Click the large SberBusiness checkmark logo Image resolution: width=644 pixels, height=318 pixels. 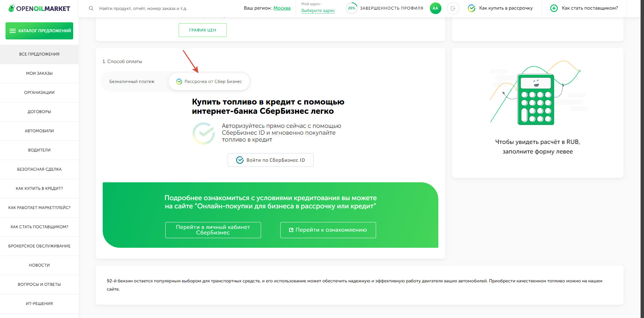point(204,133)
